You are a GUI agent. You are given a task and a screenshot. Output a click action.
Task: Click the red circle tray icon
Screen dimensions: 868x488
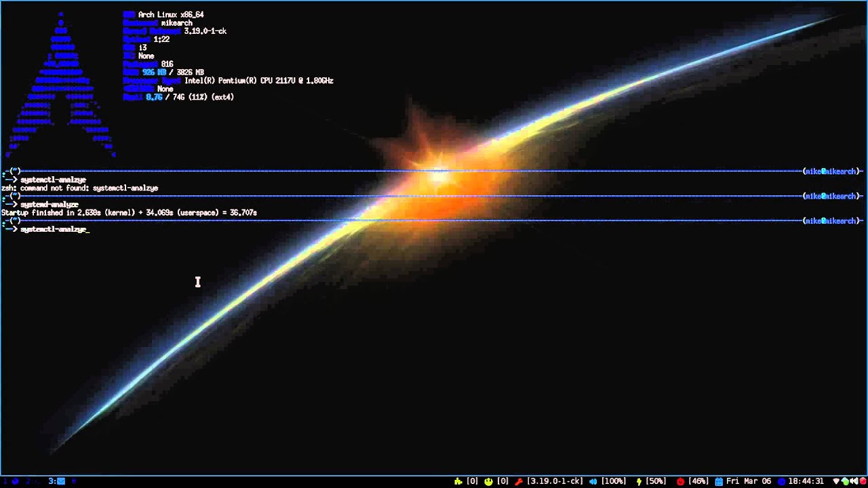[863, 481]
